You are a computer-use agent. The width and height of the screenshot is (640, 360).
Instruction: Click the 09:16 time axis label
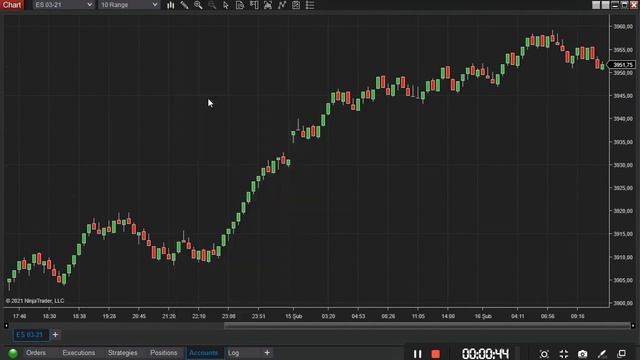point(578,316)
